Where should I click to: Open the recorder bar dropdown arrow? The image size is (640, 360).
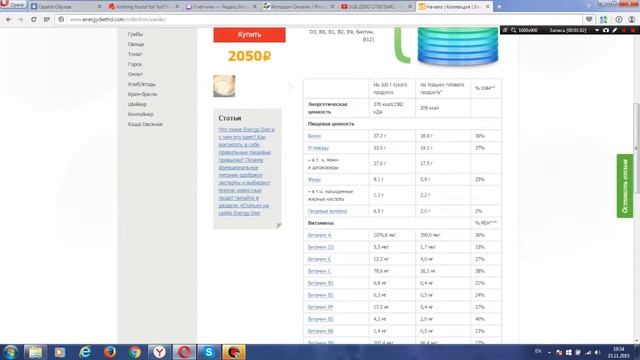click(x=597, y=30)
